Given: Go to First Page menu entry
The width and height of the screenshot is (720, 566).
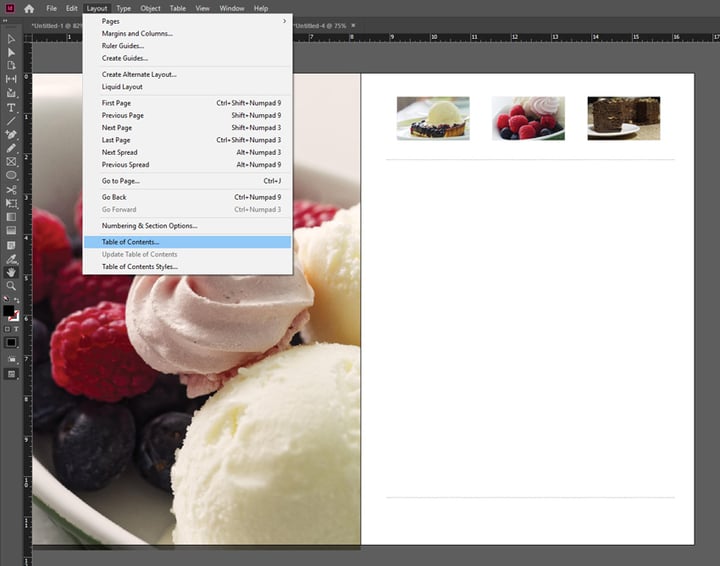Looking at the screenshot, I should point(187,103).
